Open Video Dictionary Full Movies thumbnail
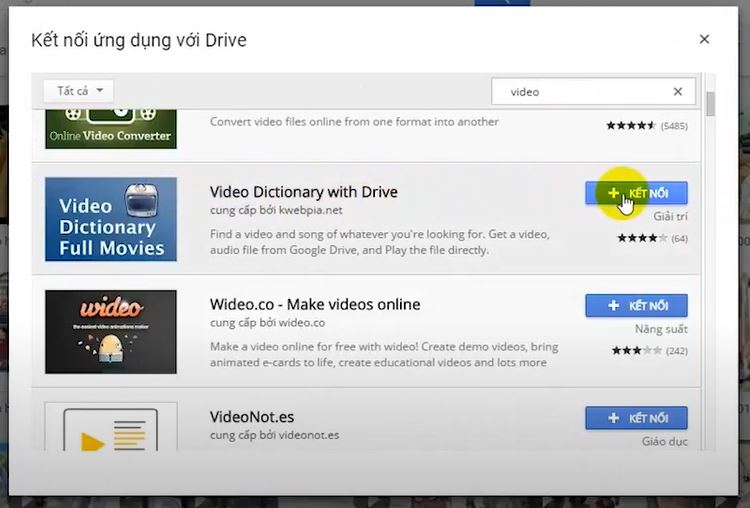Viewport: 750px width, 508px height. click(111, 219)
